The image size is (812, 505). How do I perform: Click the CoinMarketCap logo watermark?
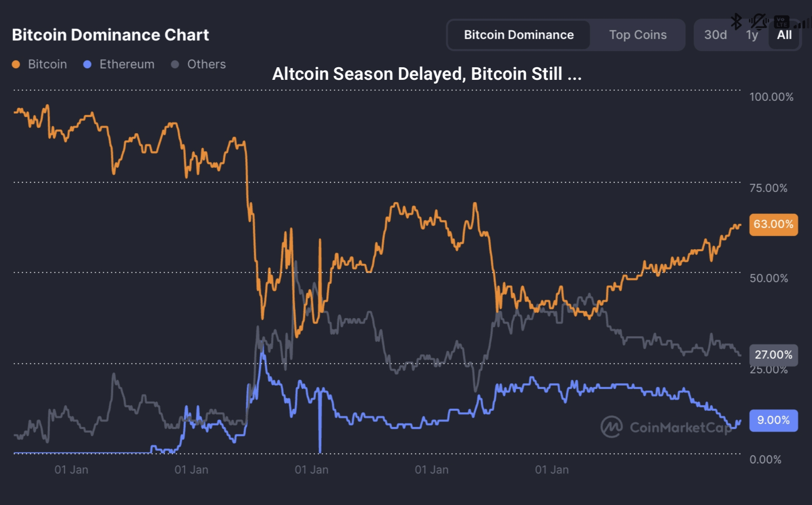(612, 427)
